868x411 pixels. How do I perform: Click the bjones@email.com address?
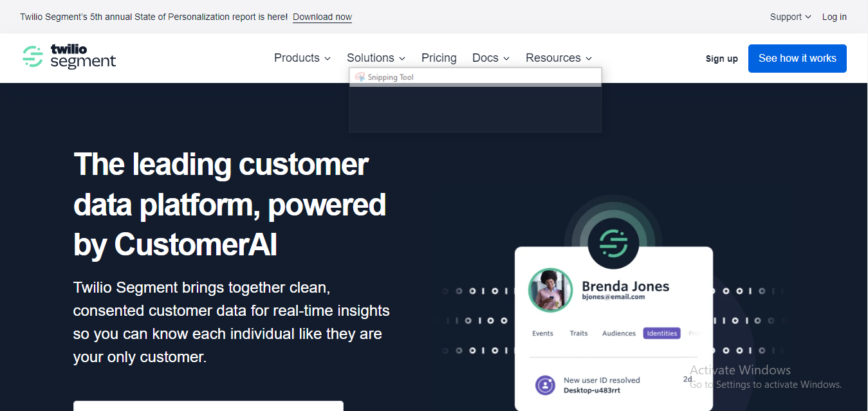click(x=613, y=297)
